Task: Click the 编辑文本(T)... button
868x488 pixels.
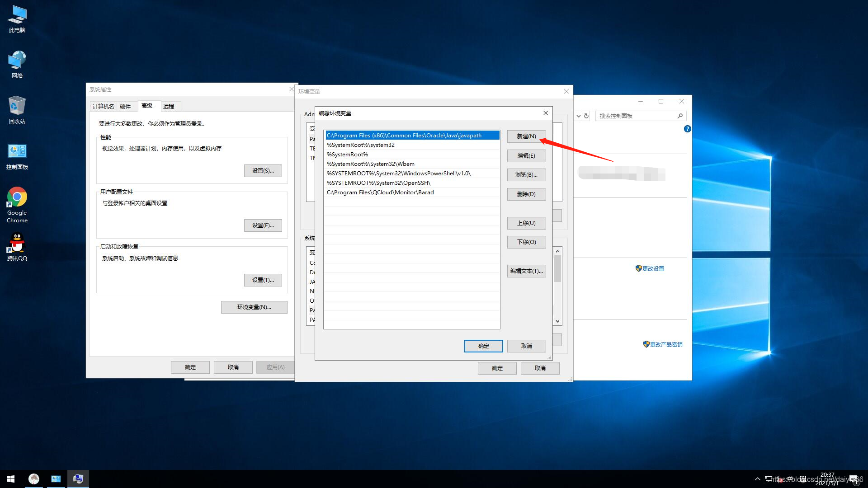Action: click(526, 271)
